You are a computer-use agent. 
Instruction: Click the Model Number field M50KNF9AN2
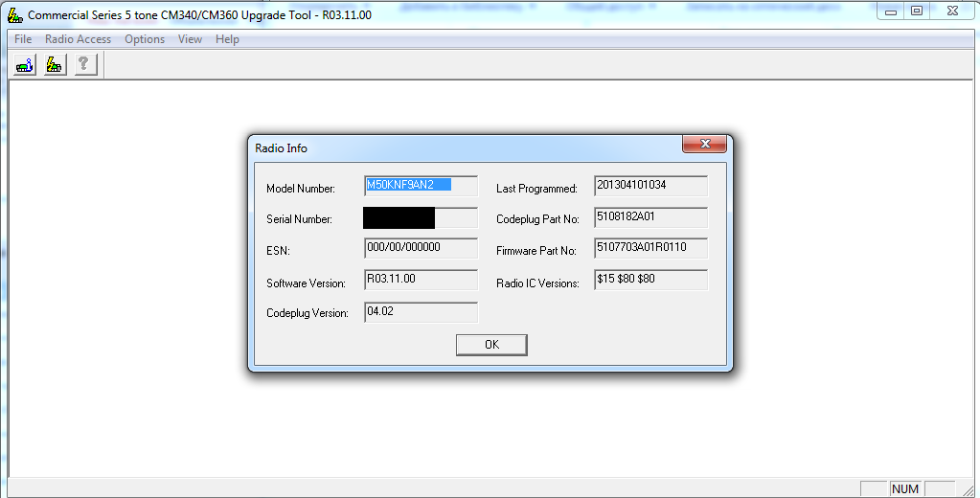pyautogui.click(x=421, y=186)
